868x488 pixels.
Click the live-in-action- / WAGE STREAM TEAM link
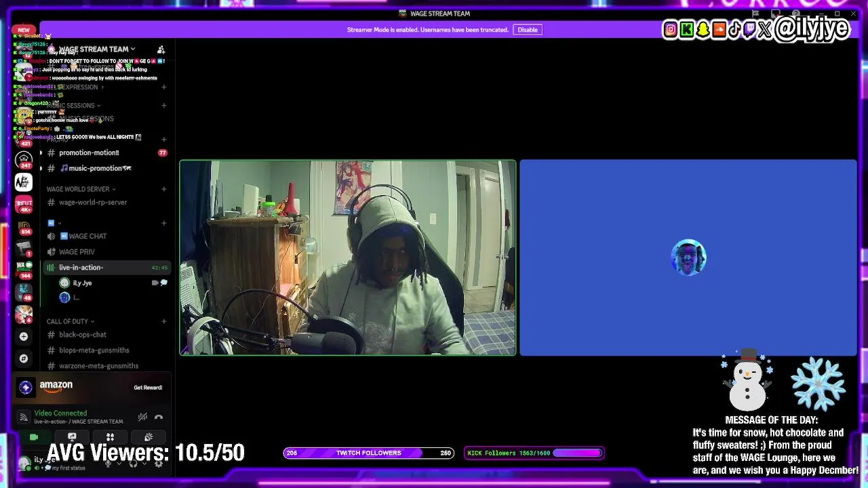(x=79, y=422)
